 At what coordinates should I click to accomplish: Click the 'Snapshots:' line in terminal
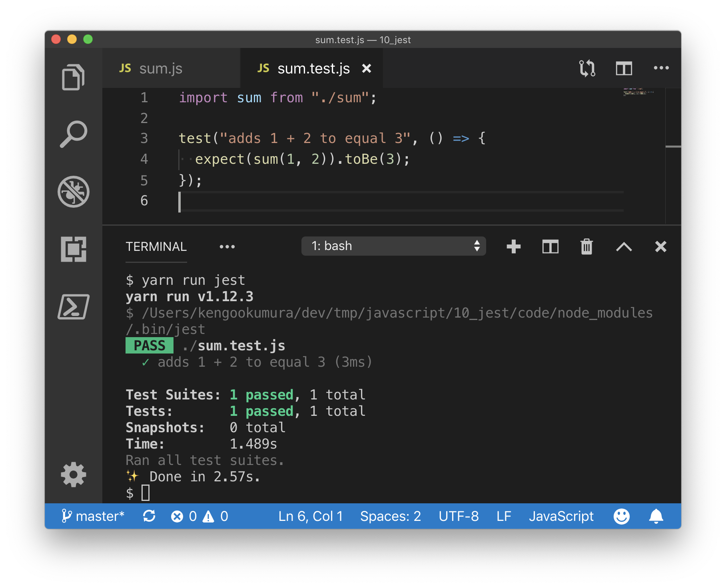pos(205,427)
